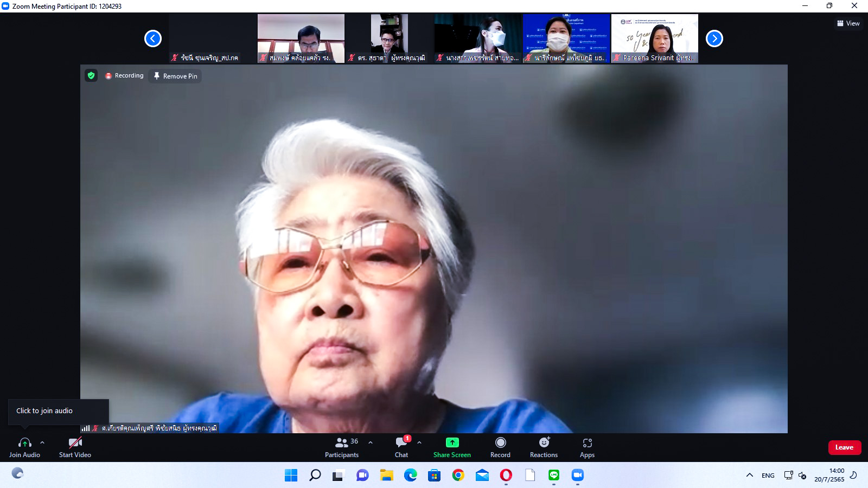Open the blank document taskbar icon
Viewport: 868px width, 488px height.
coord(530,476)
